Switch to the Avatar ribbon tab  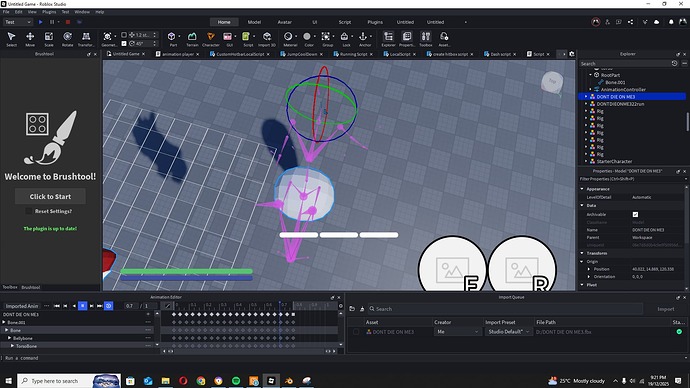pos(284,22)
